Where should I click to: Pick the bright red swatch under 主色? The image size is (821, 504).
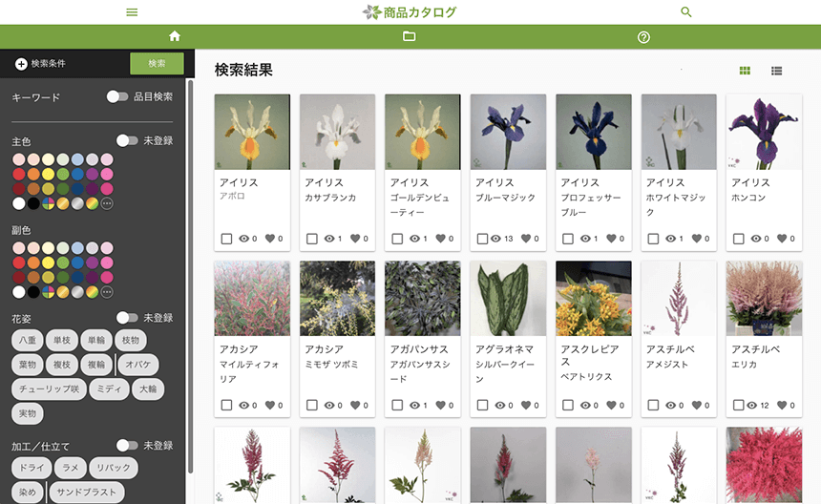pyautogui.click(x=19, y=175)
